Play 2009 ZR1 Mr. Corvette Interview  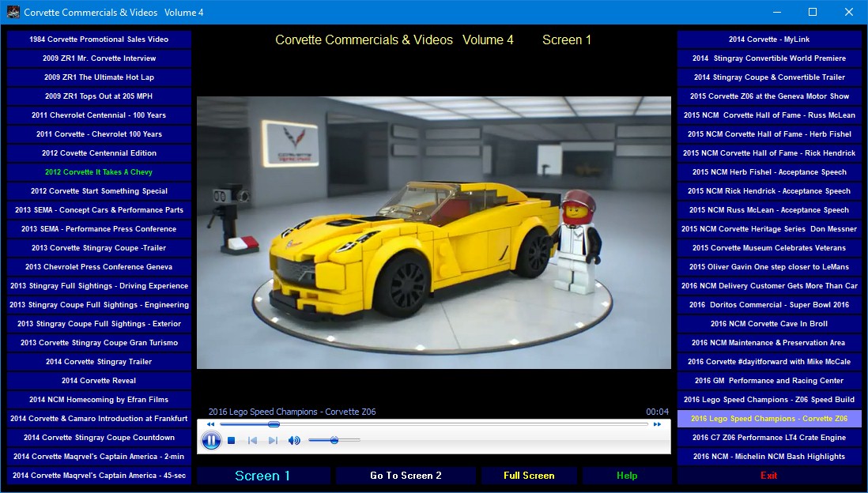pyautogui.click(x=99, y=58)
